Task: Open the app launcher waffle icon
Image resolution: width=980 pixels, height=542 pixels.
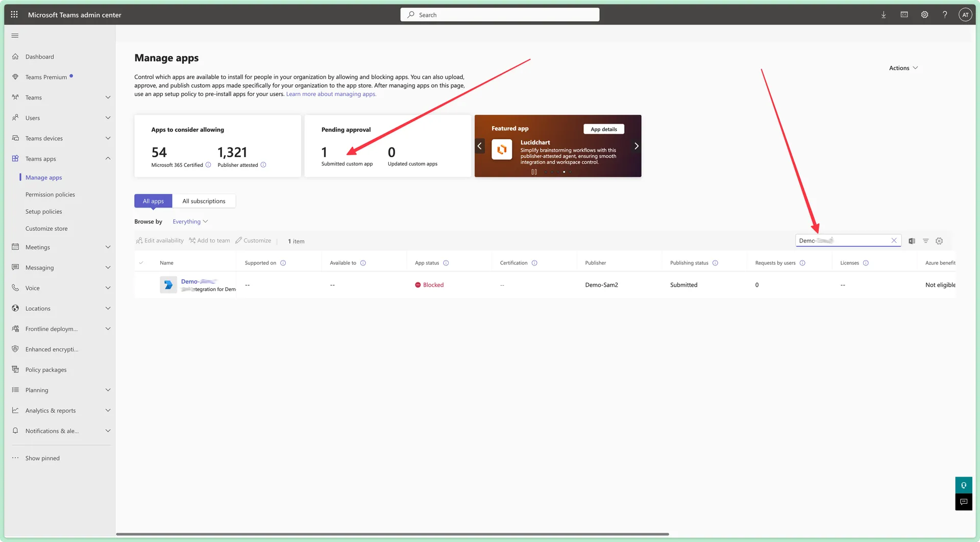Action: pos(14,15)
